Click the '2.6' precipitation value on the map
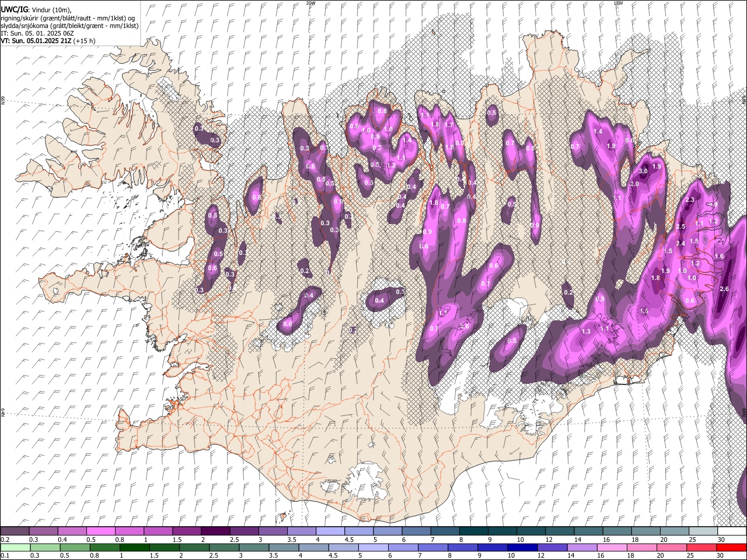The image size is (747, 560). (724, 289)
